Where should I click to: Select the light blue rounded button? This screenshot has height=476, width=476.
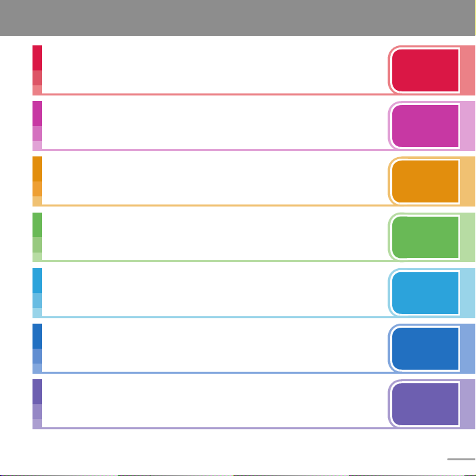pyautogui.click(x=425, y=293)
